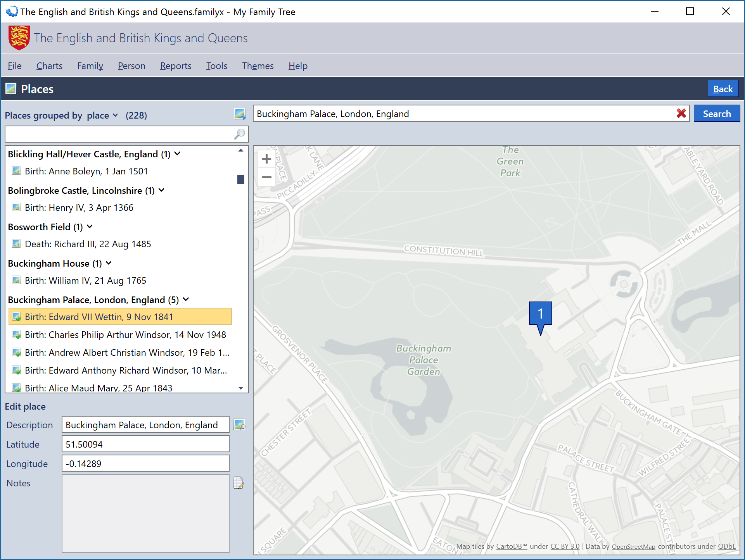Zoom in on map with plus button

(266, 159)
